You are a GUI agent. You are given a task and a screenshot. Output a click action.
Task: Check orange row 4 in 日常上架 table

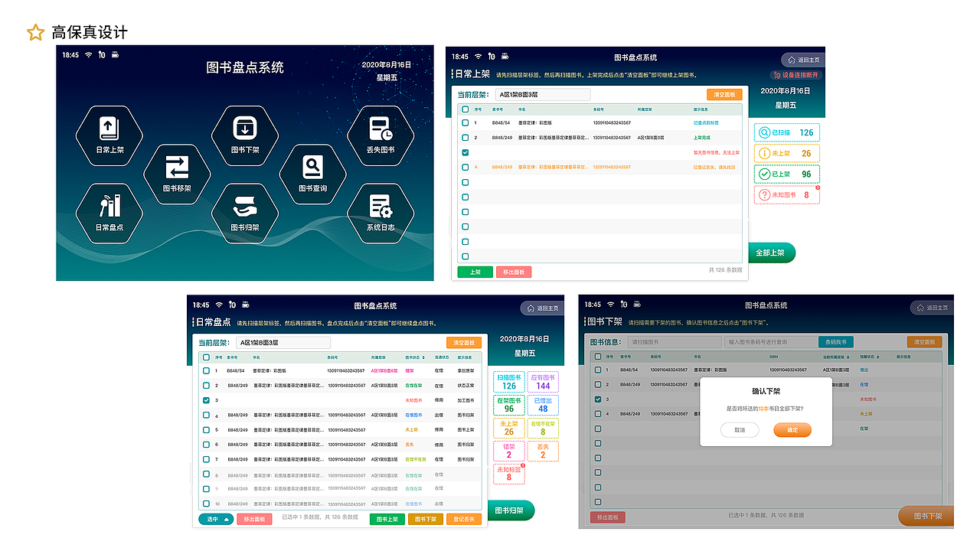465,167
